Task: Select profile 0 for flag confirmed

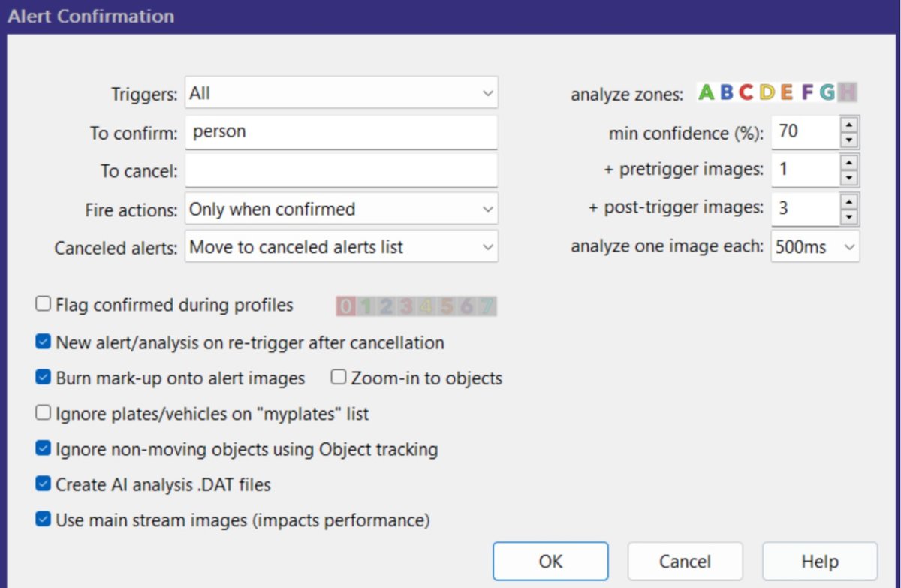Action: (345, 306)
